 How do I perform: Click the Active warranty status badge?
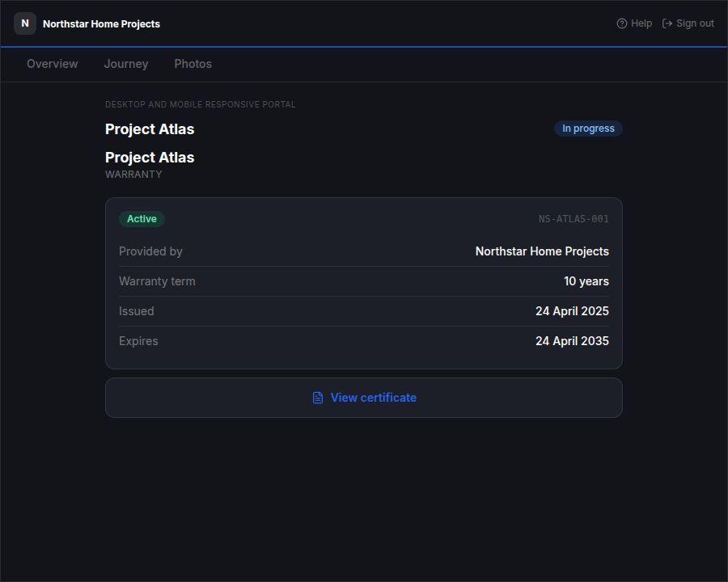point(142,218)
